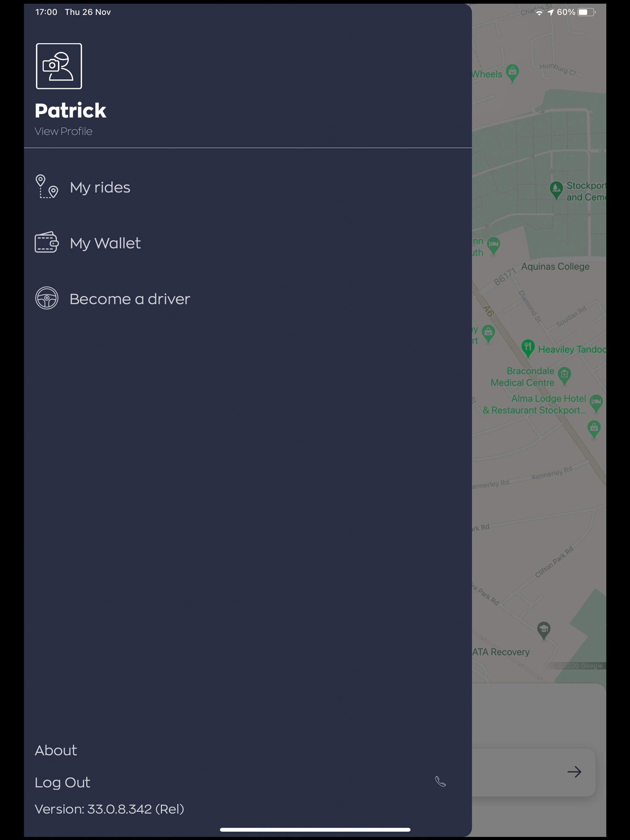Screen dimensions: 630x840
Task: Tap the name Patrick in header
Action: click(x=70, y=110)
